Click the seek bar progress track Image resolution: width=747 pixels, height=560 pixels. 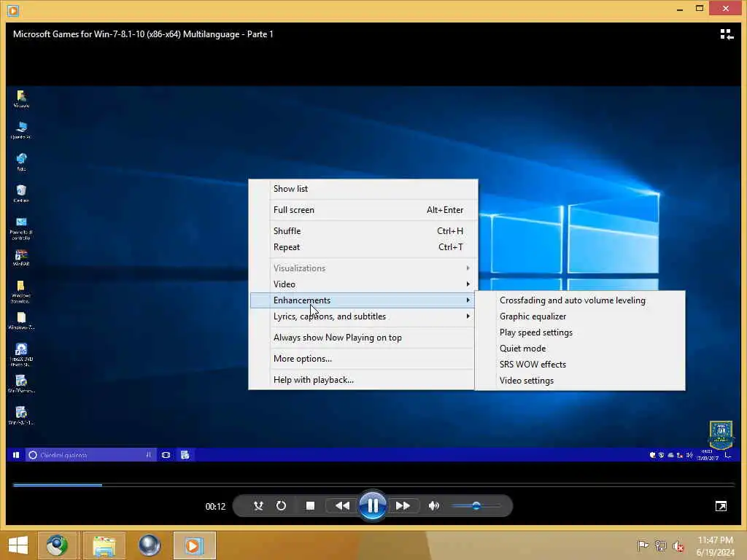[x=373, y=485]
